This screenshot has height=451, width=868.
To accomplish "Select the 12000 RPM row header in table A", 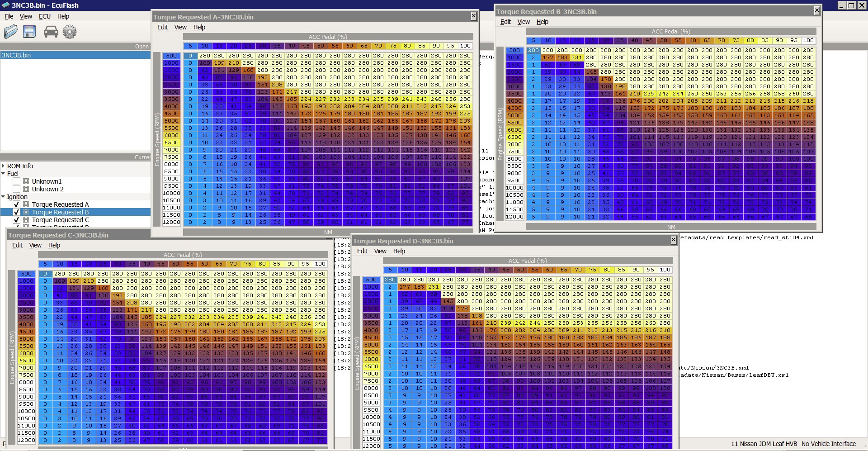I will point(171,223).
